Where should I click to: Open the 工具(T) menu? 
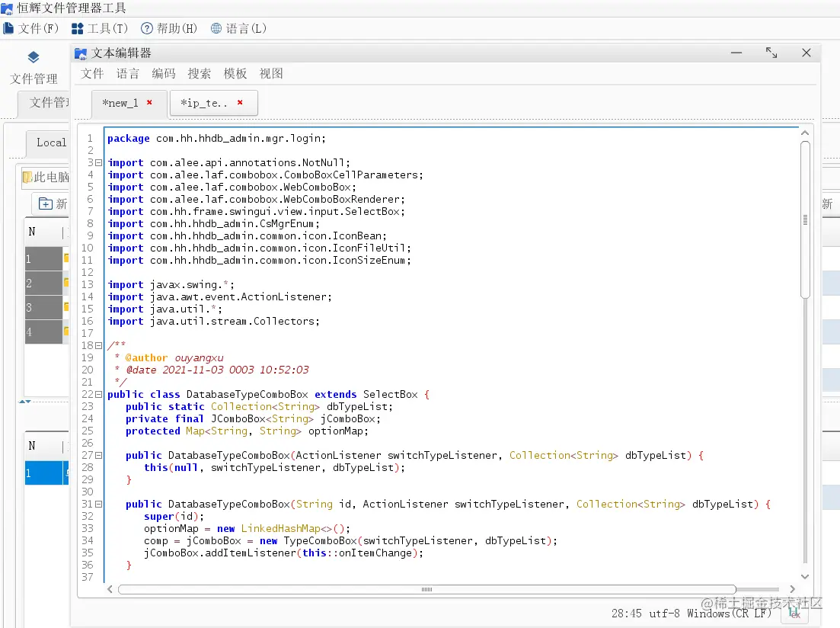100,28
